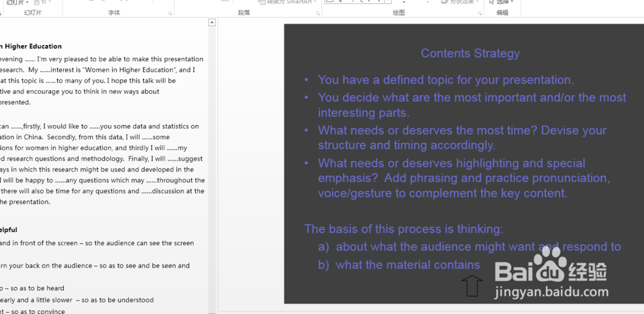
Task: Open the 字体 group dialog launcher
Action: (170, 14)
